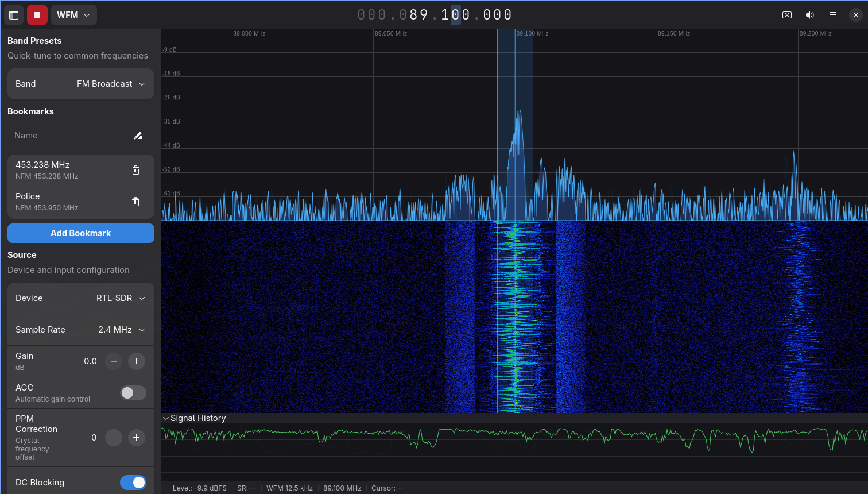Delete the 453.238 MHz bookmark
Image resolution: width=868 pixels, height=494 pixels.
point(135,169)
